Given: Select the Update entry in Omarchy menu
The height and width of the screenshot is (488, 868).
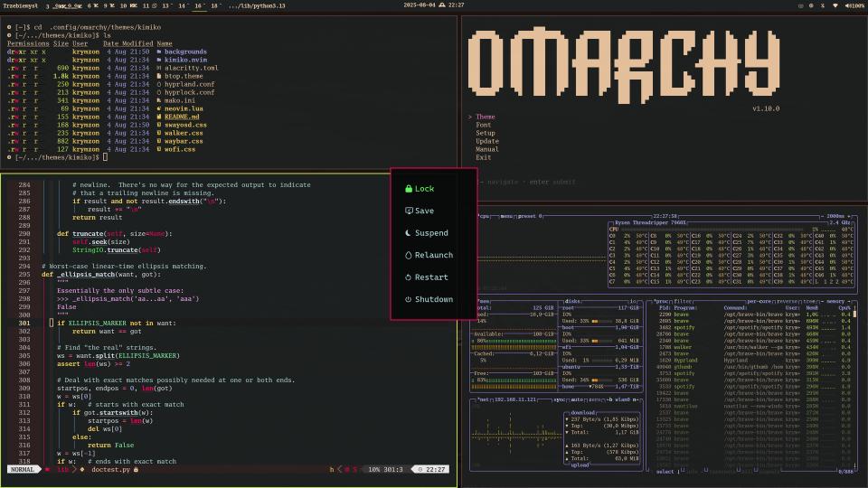Looking at the screenshot, I should pos(487,141).
